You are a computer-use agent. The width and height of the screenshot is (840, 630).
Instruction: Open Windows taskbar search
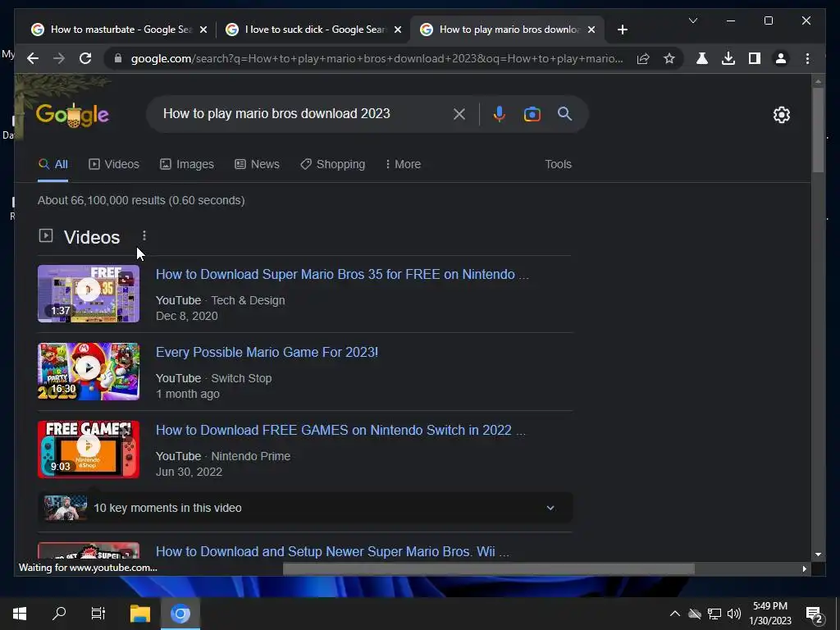[x=59, y=614]
